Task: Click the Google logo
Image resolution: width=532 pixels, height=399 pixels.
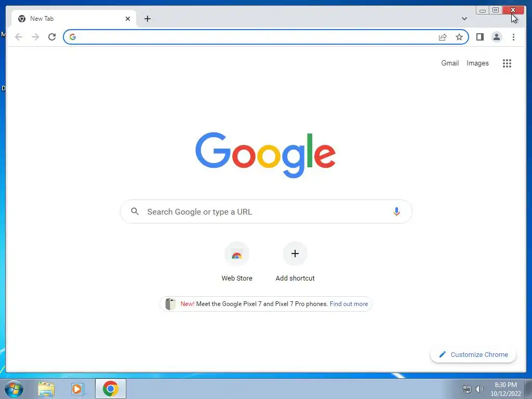Action: (x=265, y=155)
